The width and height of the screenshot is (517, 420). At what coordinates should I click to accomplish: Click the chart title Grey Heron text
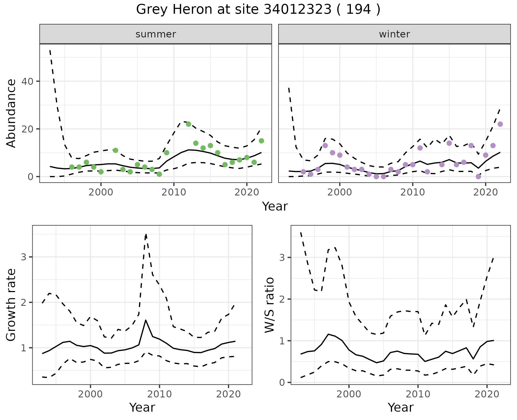[258, 9]
